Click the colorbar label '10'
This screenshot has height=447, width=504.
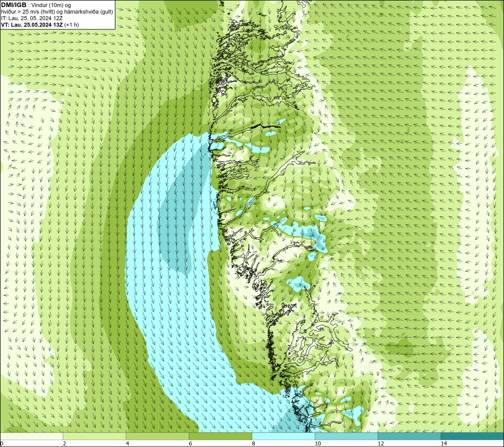318,444
